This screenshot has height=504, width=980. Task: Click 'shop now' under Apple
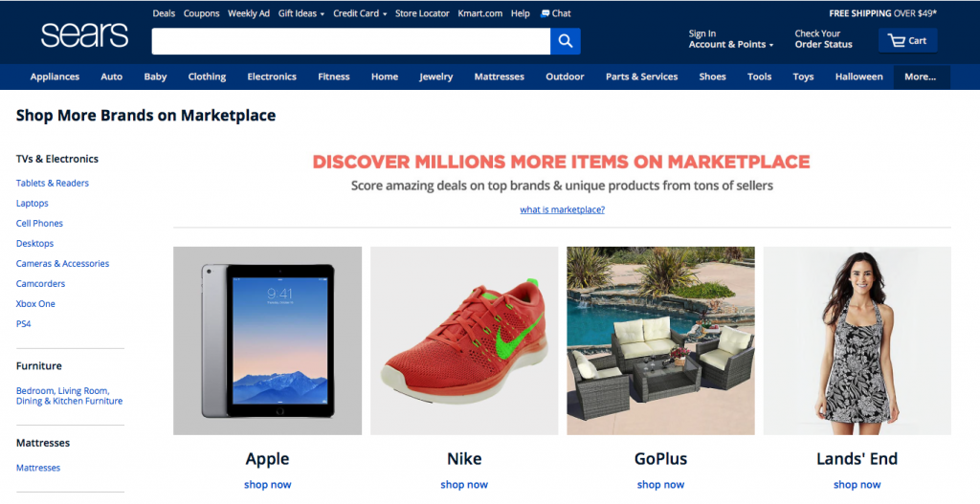click(268, 485)
